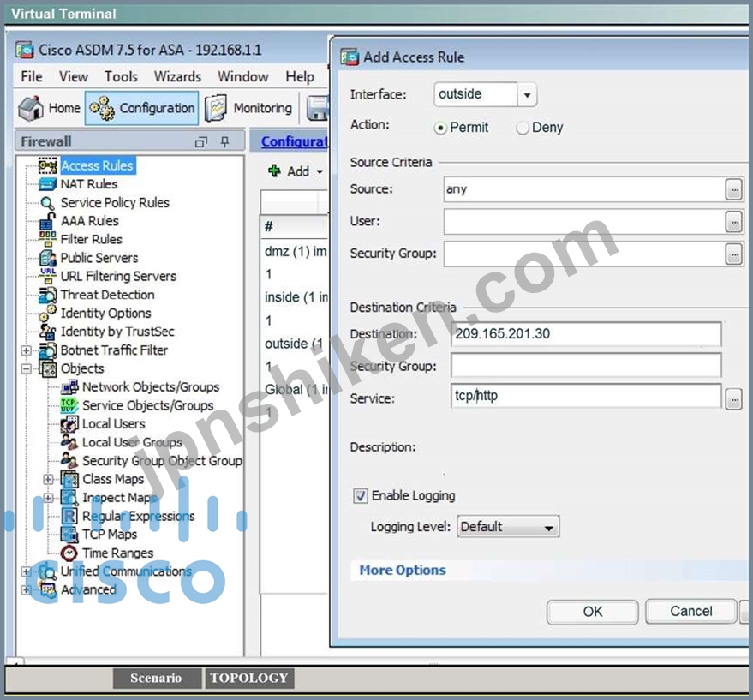Open the Window menu
Image resolution: width=753 pixels, height=700 pixels.
coord(243,77)
